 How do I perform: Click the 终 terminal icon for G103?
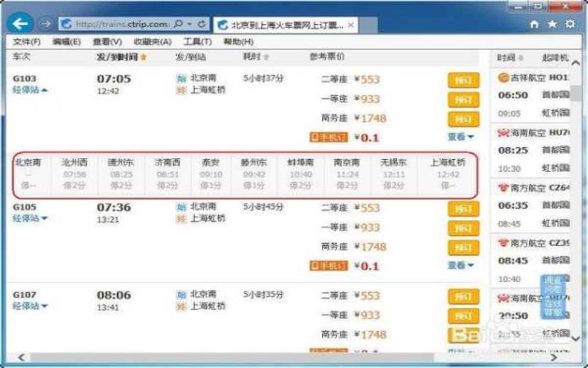[181, 90]
